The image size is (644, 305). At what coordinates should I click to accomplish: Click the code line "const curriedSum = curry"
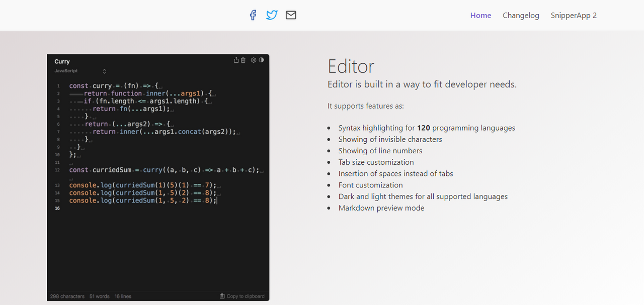coord(166,170)
